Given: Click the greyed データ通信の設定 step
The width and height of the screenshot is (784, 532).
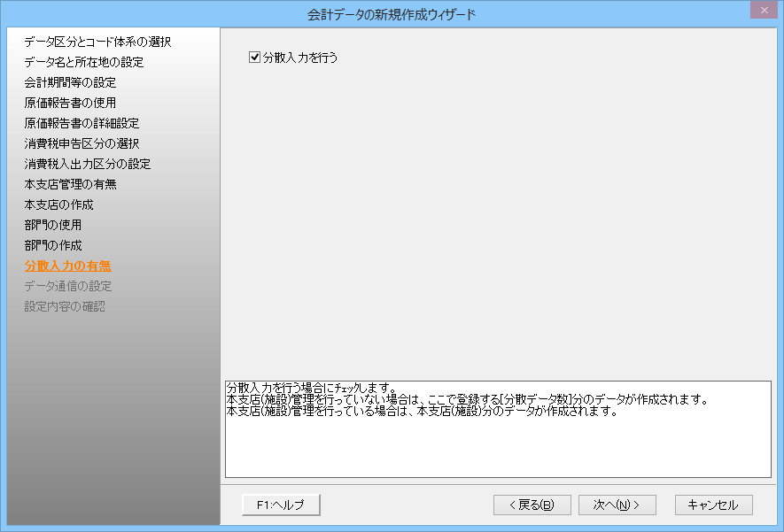Looking at the screenshot, I should coord(68,286).
